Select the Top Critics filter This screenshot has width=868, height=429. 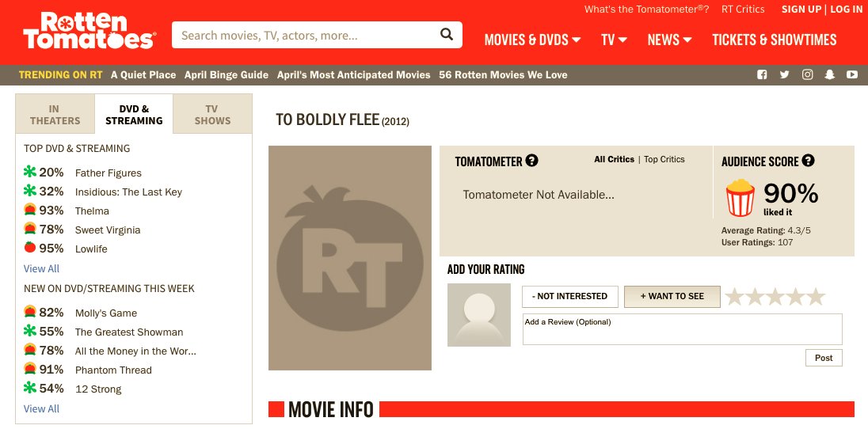coord(664,159)
